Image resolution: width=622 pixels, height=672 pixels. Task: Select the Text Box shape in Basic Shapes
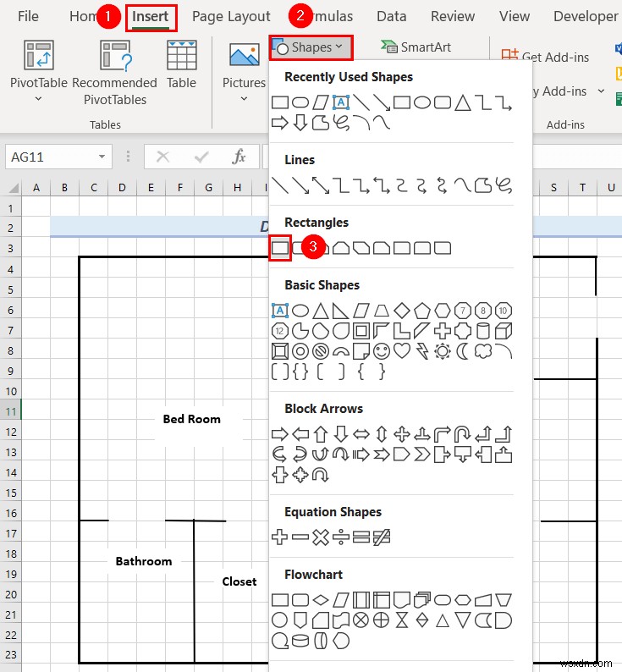coord(280,310)
